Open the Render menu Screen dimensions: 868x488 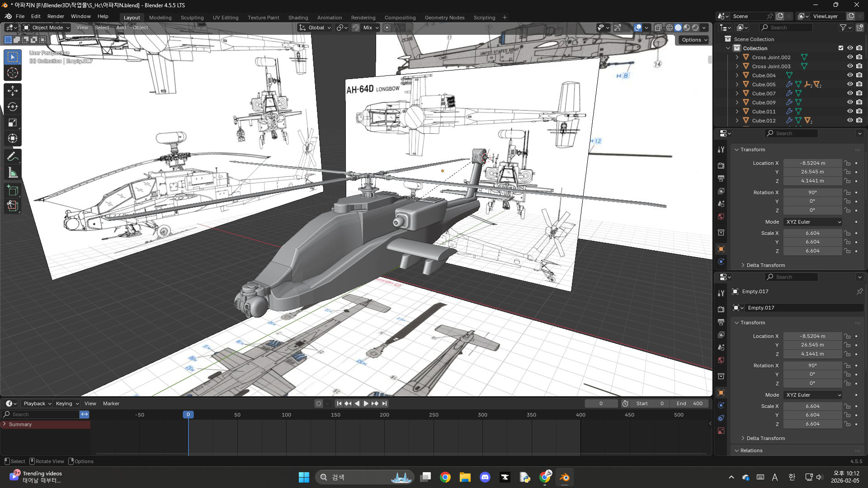pyautogui.click(x=56, y=16)
